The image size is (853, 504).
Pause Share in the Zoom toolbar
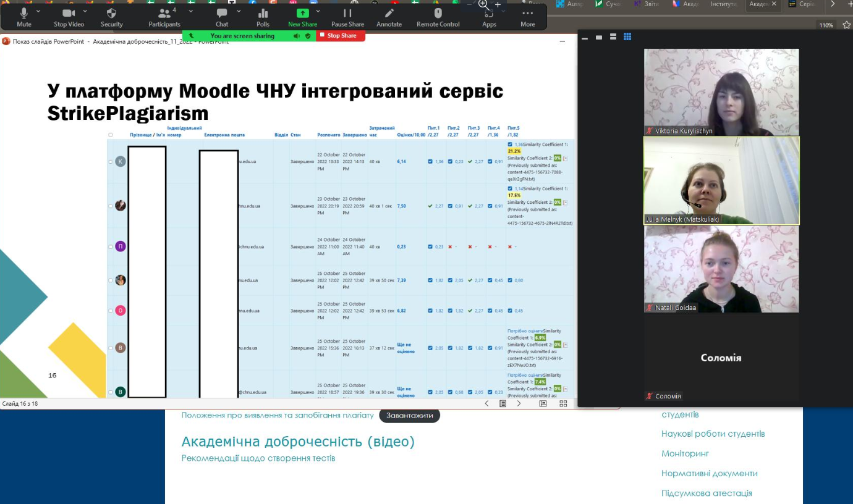click(x=347, y=17)
